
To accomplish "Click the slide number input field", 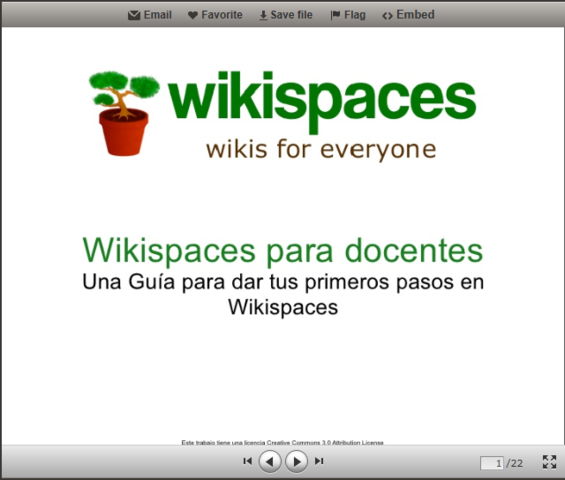I will pyautogui.click(x=492, y=463).
